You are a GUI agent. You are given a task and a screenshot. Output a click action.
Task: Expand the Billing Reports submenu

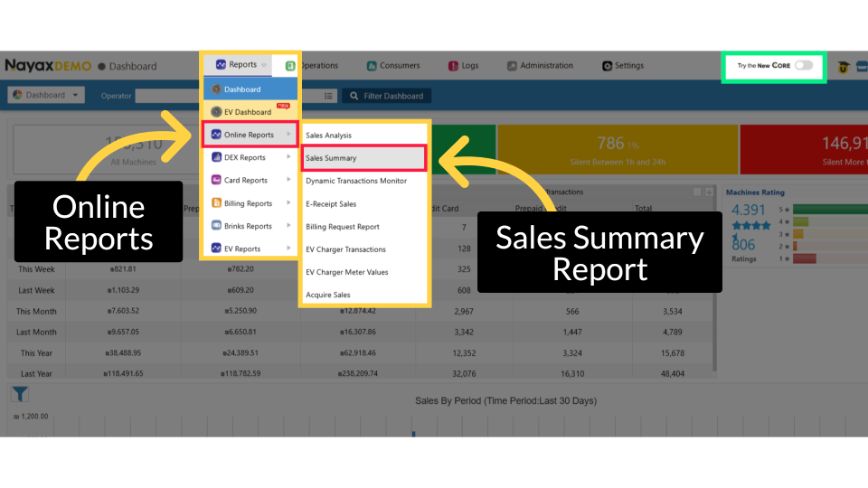pyautogui.click(x=250, y=203)
